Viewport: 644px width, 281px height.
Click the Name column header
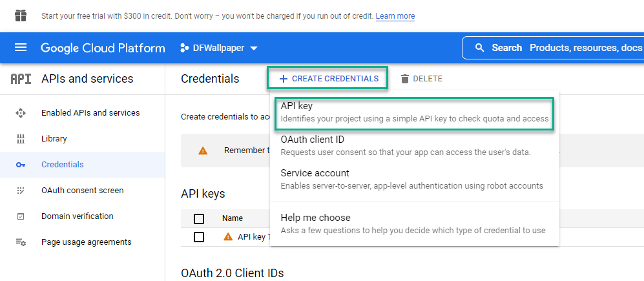233,218
